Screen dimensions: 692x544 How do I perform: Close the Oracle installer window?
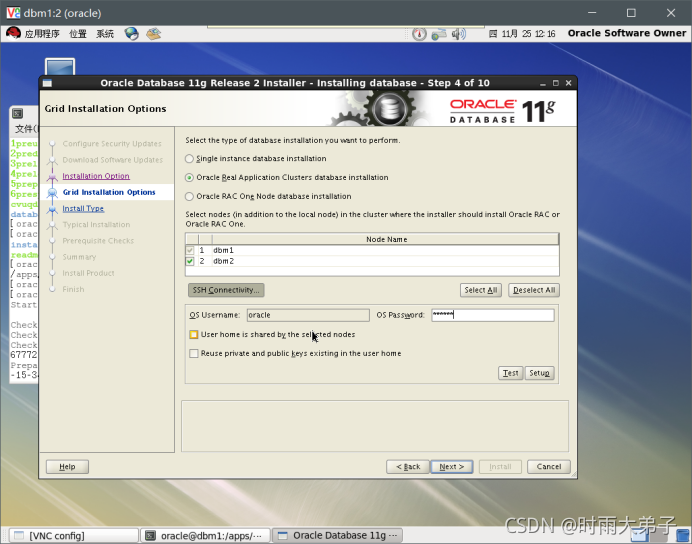click(568, 83)
